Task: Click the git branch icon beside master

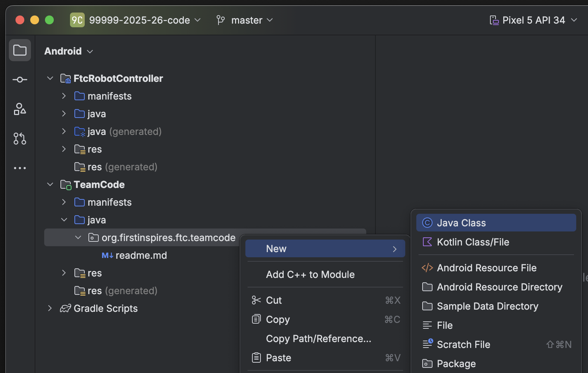Action: (x=220, y=20)
